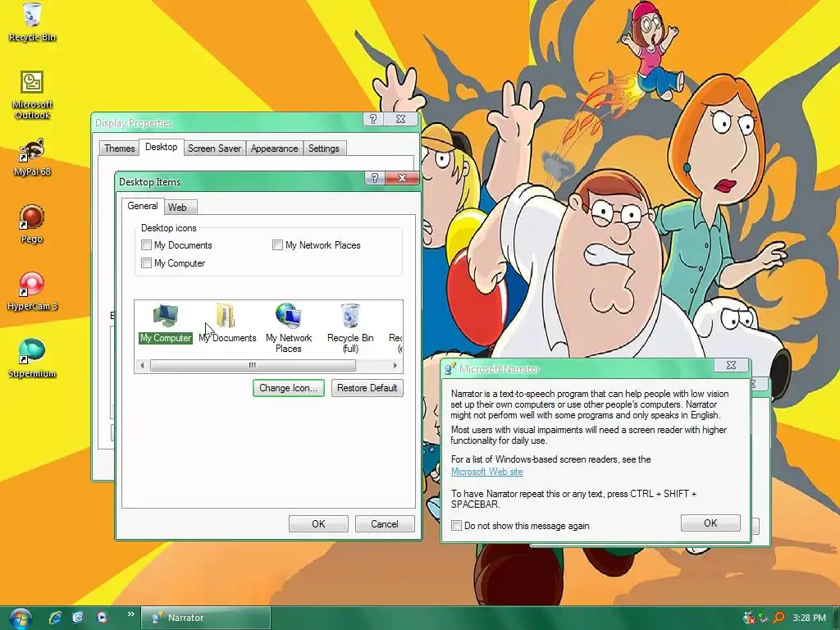Check the My Documents checkbox

(146, 244)
